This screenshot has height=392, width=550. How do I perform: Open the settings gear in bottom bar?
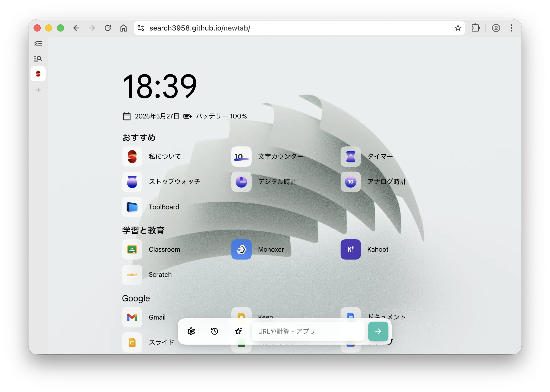[x=191, y=331]
